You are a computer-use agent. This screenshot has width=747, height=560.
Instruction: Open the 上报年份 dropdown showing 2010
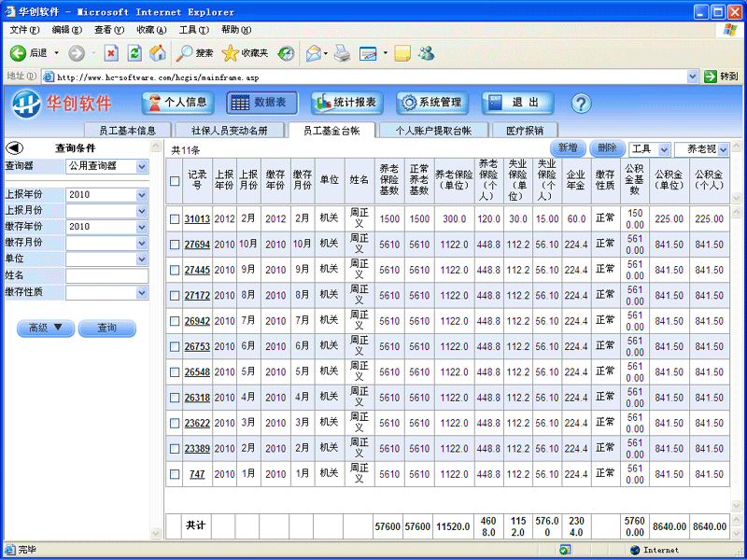point(142,195)
